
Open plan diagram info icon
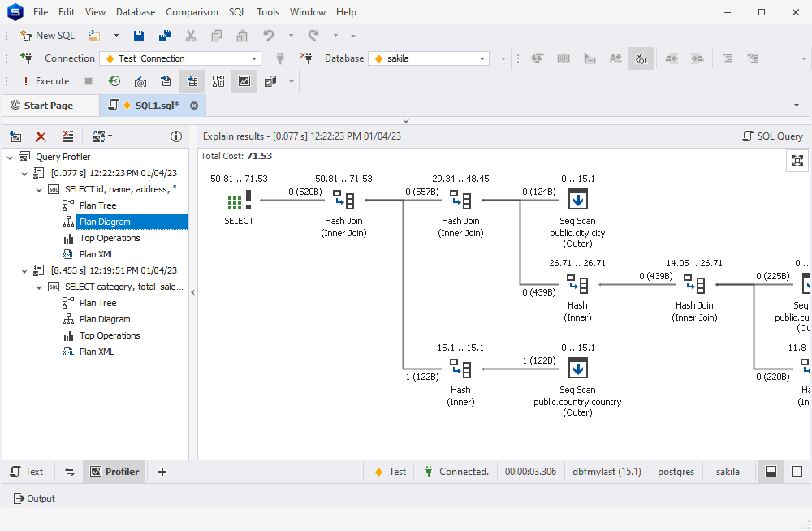coord(176,136)
